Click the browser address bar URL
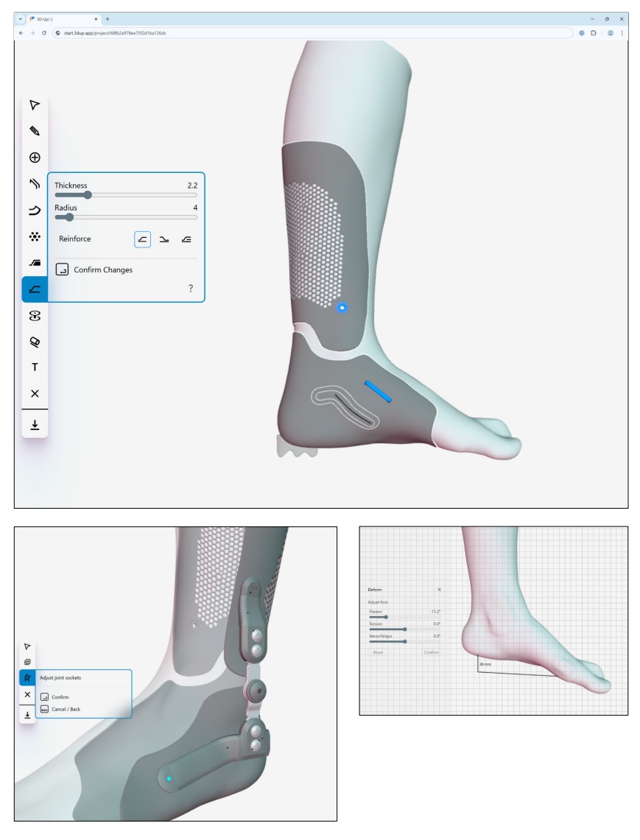The width and height of the screenshot is (640, 840). (x=115, y=32)
